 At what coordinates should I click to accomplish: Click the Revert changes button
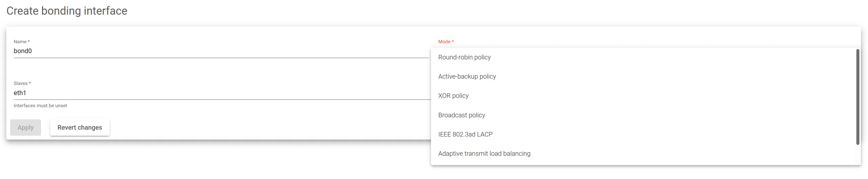80,128
